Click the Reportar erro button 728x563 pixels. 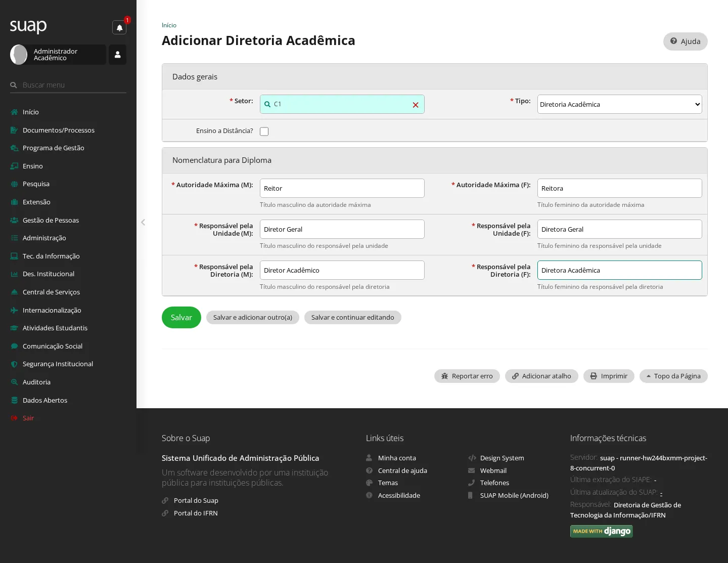(467, 376)
